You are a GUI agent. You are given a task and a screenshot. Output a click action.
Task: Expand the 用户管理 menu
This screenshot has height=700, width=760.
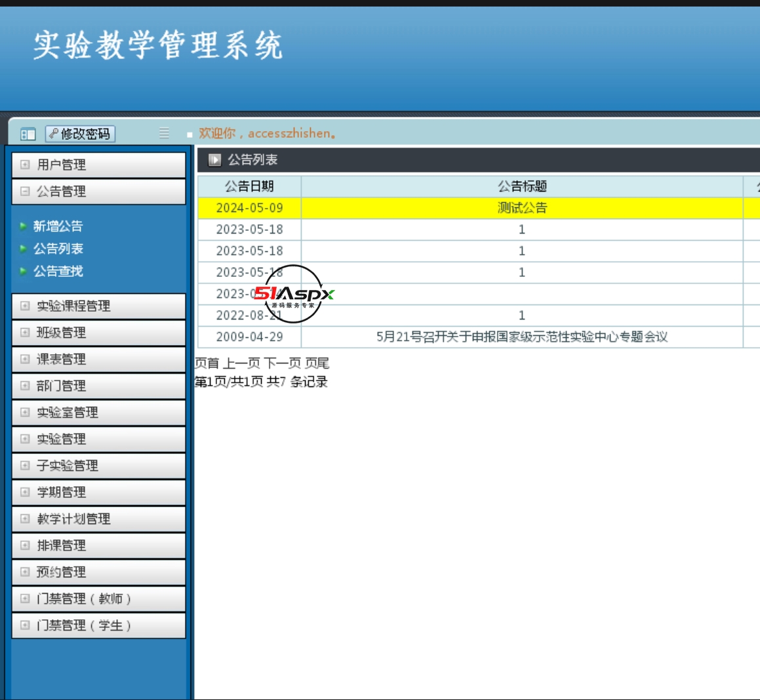(x=99, y=165)
